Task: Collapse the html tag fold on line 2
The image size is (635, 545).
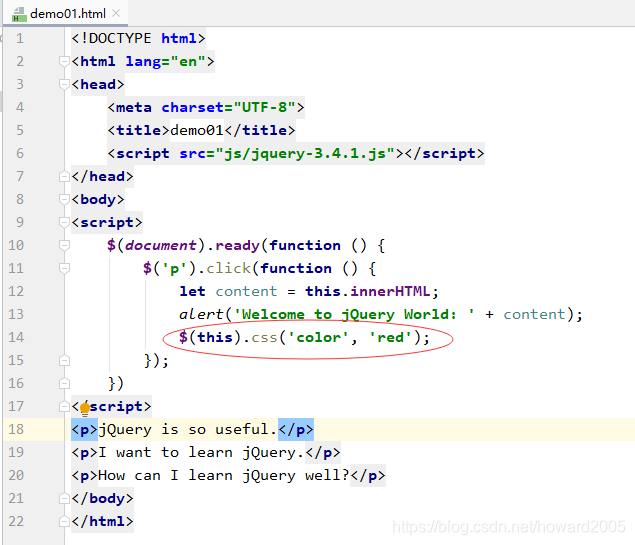Action: [64, 62]
